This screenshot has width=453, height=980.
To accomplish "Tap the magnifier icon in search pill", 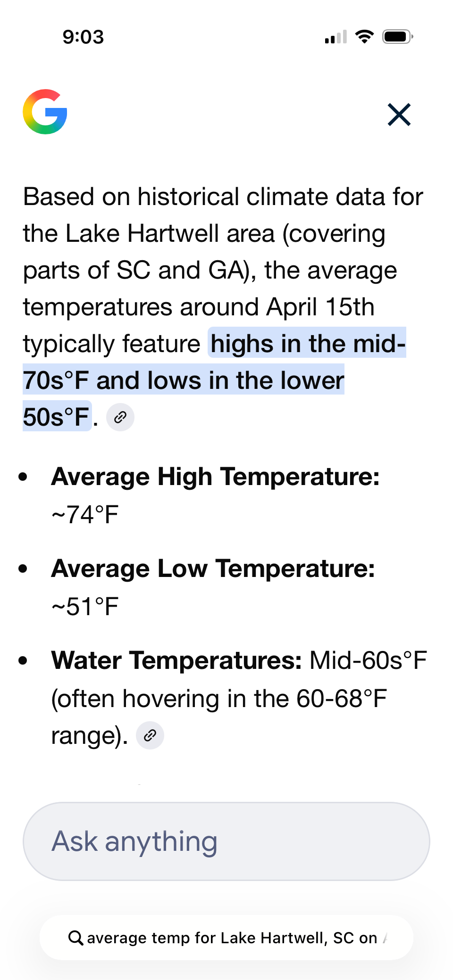I will click(x=75, y=938).
